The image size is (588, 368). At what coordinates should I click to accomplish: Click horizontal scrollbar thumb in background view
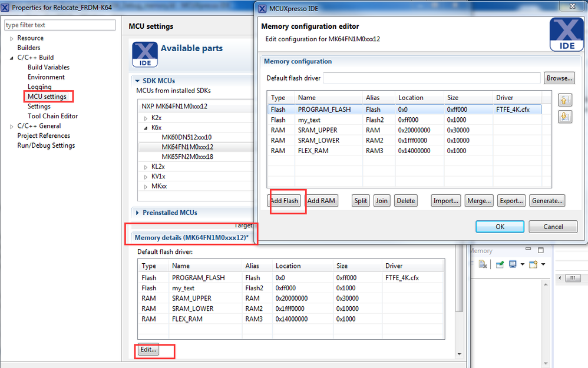pyautogui.click(x=573, y=278)
